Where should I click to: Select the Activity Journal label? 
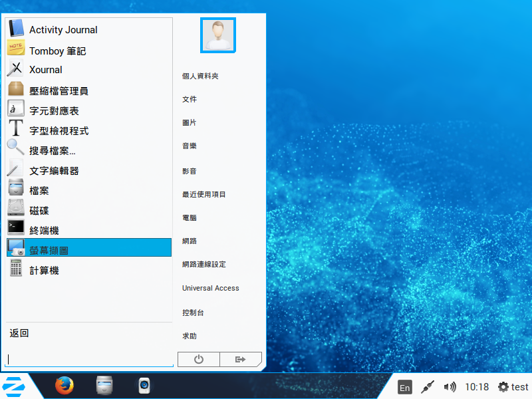[63, 30]
